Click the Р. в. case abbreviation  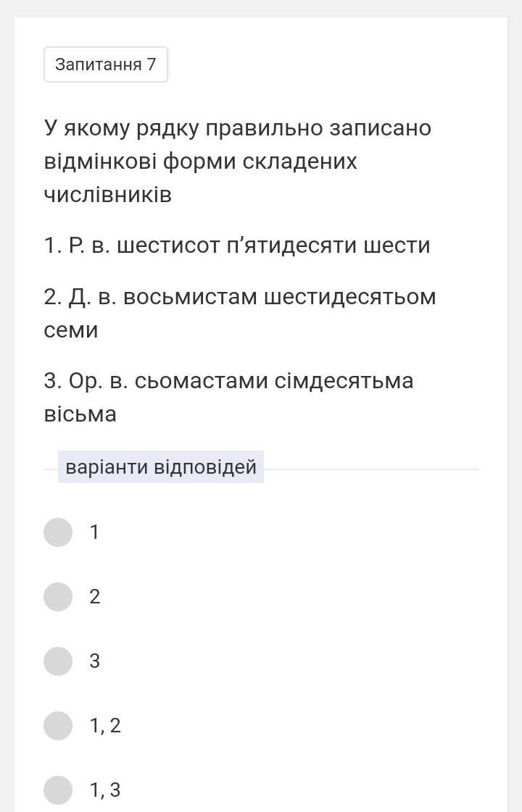pyautogui.click(x=89, y=245)
